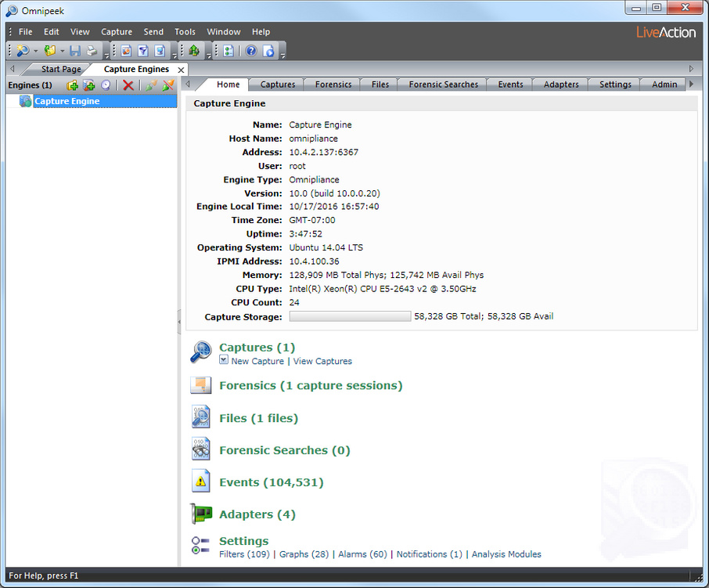Viewport: 709px width, 588px height.
Task: Switch to the Forensic Searches tab
Action: [x=443, y=85]
